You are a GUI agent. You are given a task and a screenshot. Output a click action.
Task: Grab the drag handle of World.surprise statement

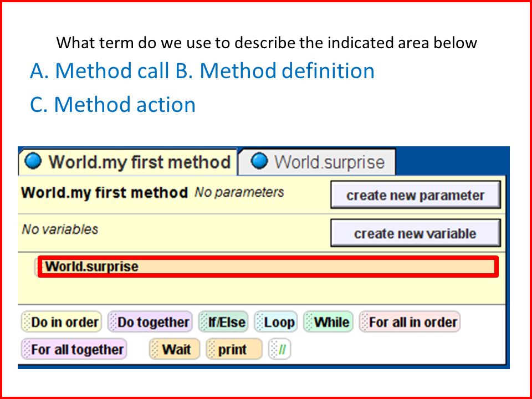click(38, 267)
